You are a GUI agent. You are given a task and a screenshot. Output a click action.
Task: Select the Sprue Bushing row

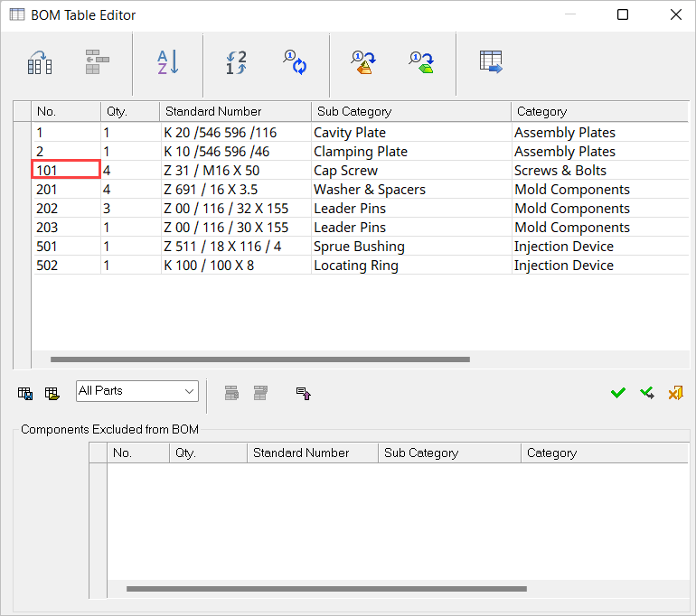pyautogui.click(x=359, y=247)
